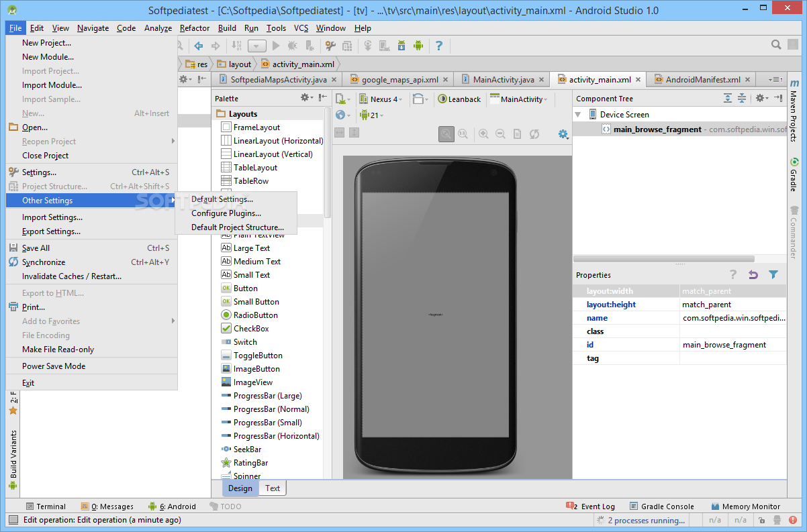807x532 pixels.
Task: Click restore default value undo icon
Action: [x=753, y=274]
